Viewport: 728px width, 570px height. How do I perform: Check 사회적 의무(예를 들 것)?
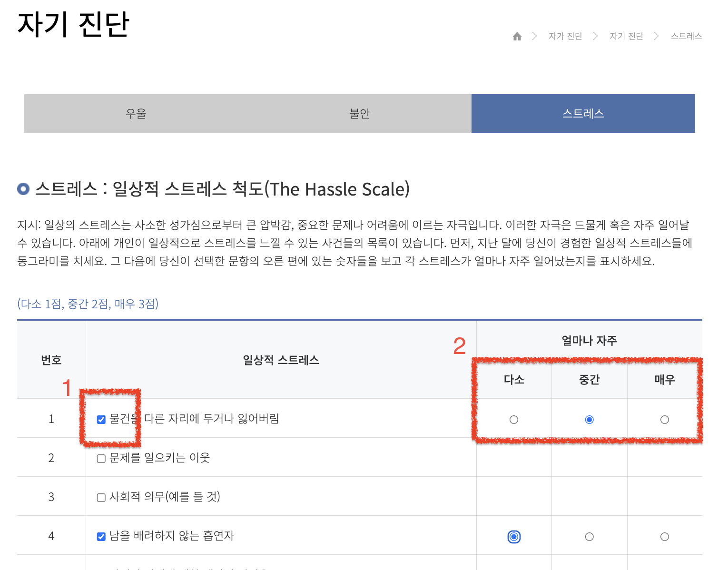(100, 497)
